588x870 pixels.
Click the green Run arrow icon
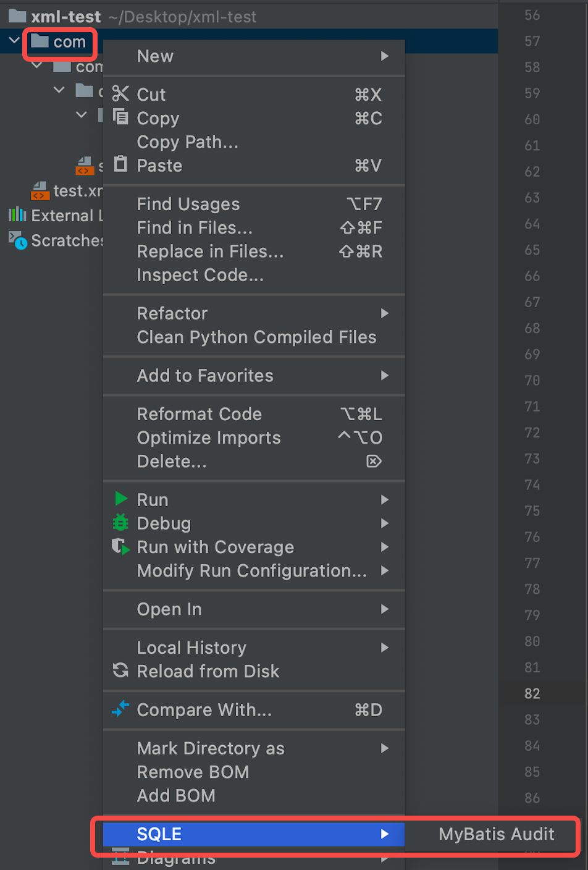tap(121, 499)
